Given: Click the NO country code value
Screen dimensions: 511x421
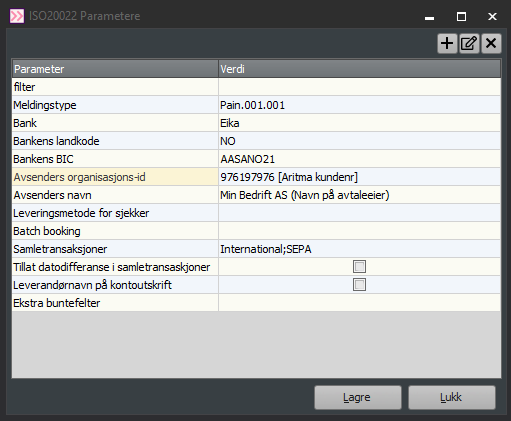Looking at the screenshot, I should [359, 141].
